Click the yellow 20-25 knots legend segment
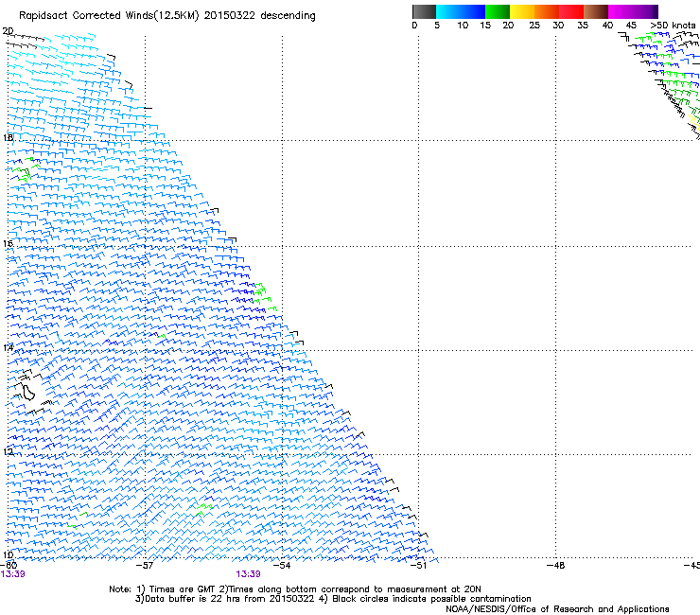700x615 pixels. (x=522, y=11)
